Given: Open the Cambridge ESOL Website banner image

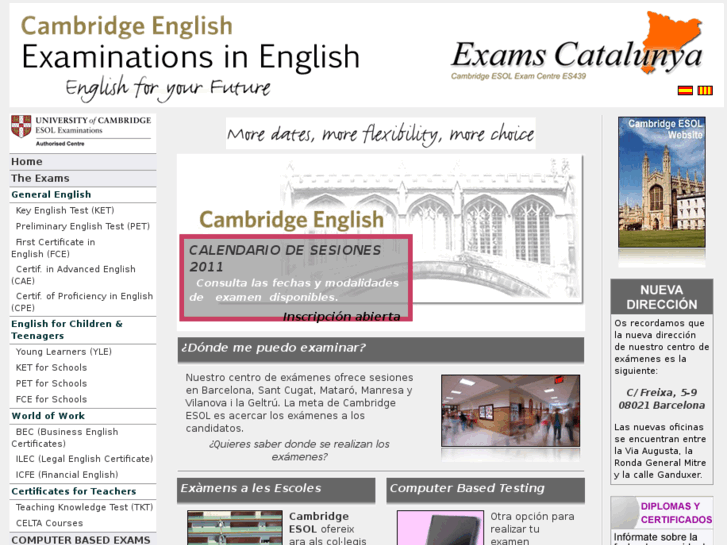Looking at the screenshot, I should coord(661,183).
